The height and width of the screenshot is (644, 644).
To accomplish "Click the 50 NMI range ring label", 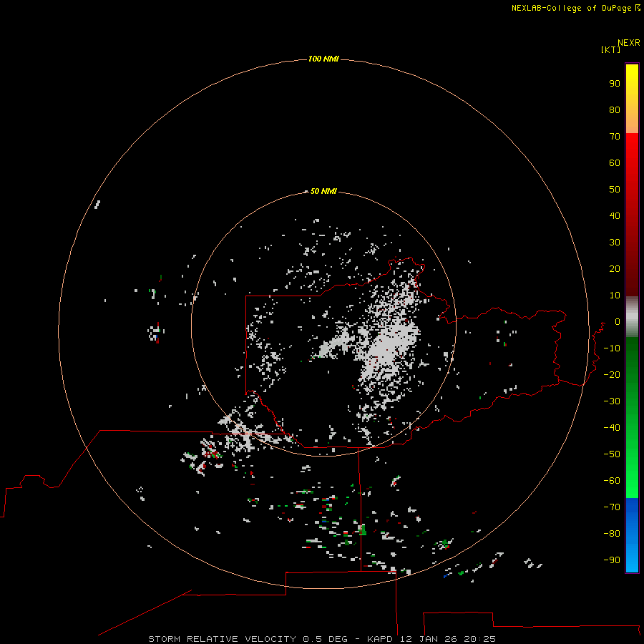I will click(323, 191).
